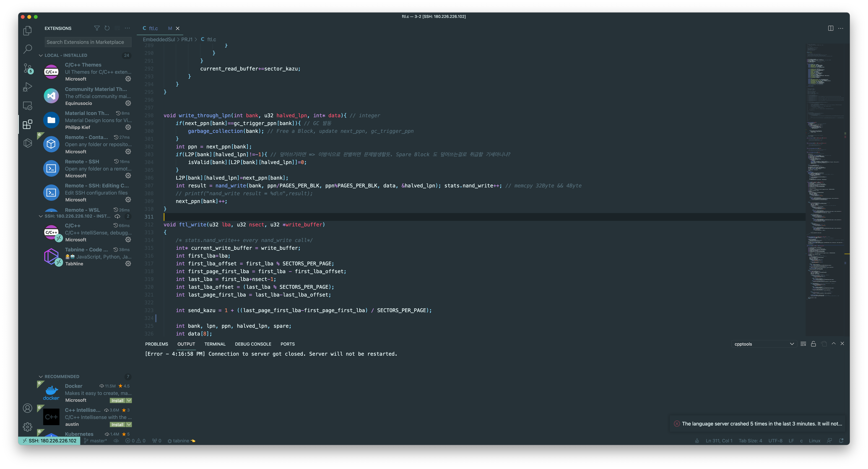The width and height of the screenshot is (868, 469).
Task: Refresh the extensions list
Action: click(x=107, y=28)
